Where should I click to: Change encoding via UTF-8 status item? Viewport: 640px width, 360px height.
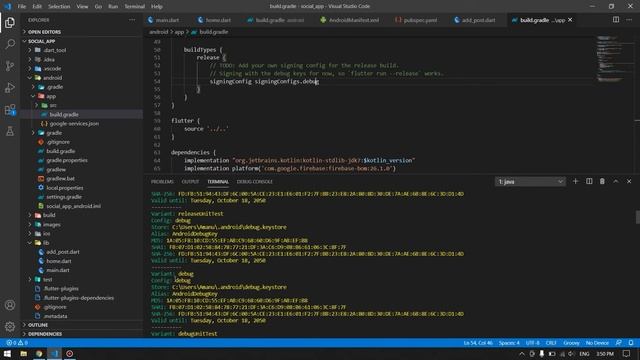point(533,343)
